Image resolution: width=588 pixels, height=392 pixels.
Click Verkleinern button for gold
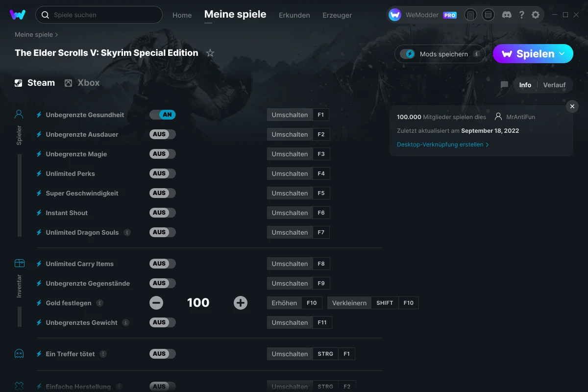(349, 303)
